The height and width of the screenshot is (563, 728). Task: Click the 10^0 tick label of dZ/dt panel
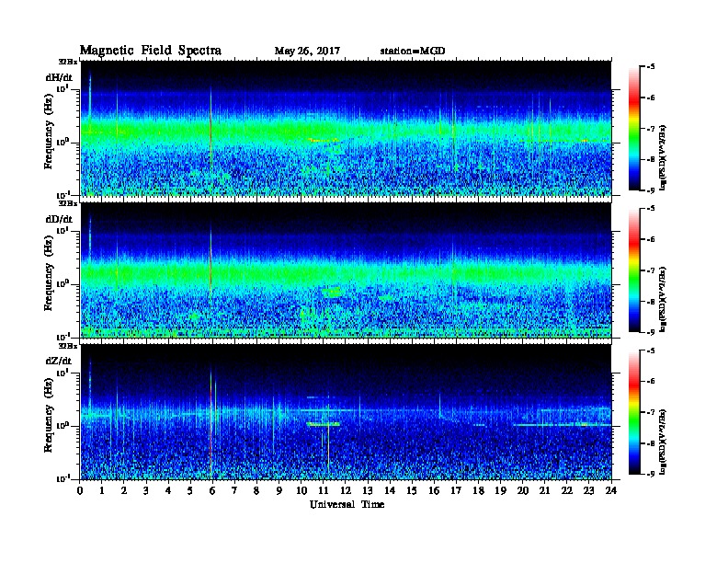pos(63,425)
